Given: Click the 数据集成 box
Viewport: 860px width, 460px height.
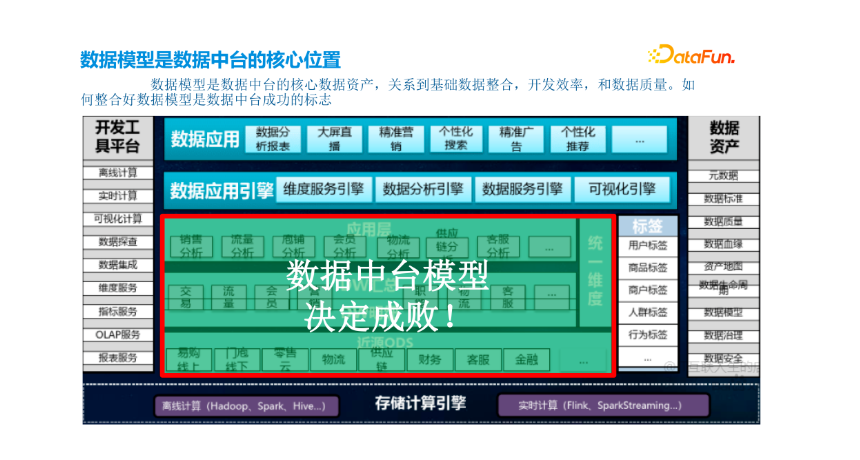Looking at the screenshot, I should pos(118,265).
